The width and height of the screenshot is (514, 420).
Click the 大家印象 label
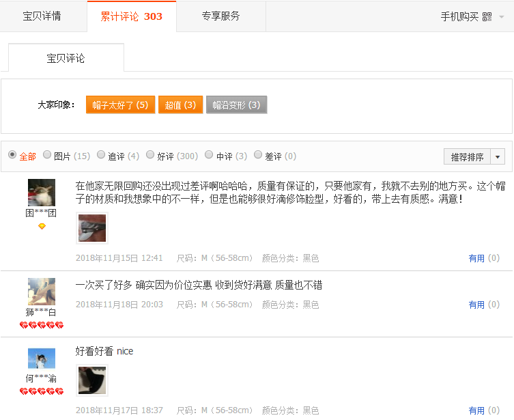(57, 105)
